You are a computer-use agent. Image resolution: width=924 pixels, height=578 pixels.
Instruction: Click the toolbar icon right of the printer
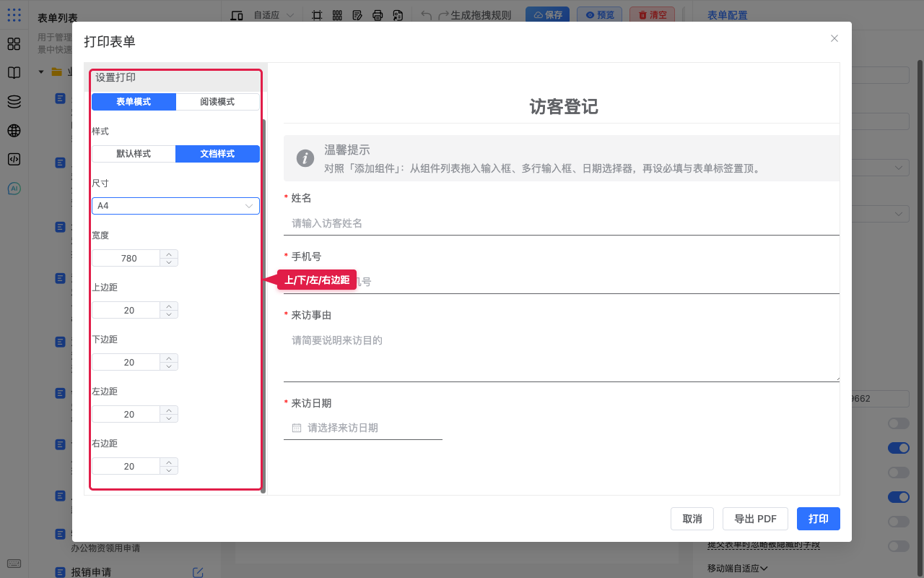pos(398,15)
